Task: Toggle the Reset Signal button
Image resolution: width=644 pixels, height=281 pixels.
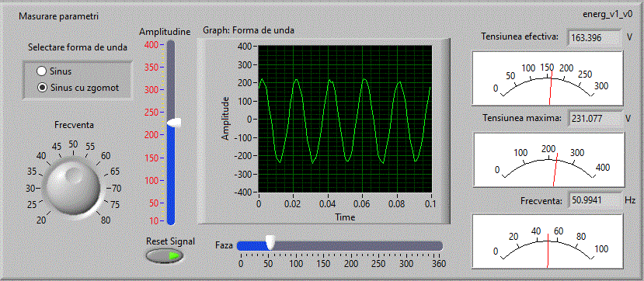Action: (x=165, y=255)
